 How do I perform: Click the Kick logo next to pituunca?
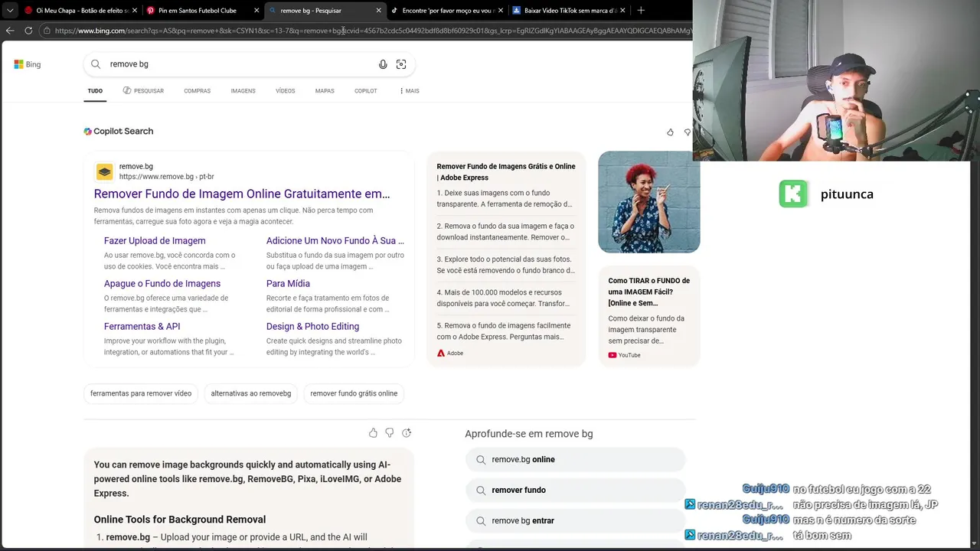(x=794, y=194)
